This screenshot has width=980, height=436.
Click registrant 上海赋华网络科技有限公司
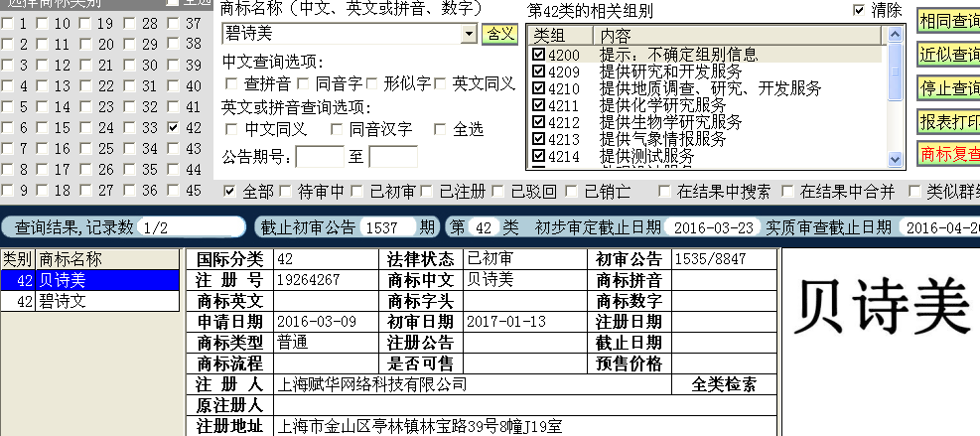coord(372,384)
